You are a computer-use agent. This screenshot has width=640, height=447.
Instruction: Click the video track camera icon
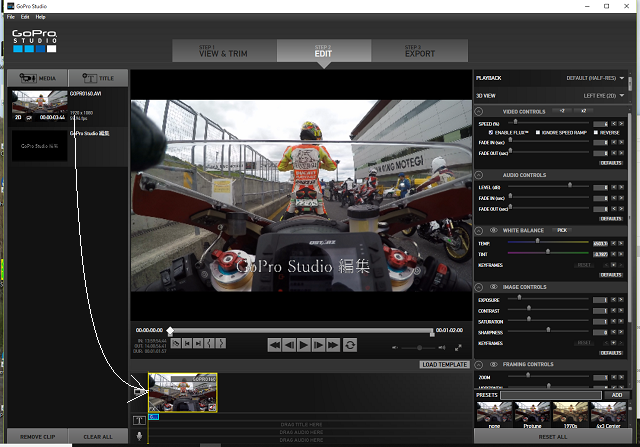pyautogui.click(x=139, y=391)
